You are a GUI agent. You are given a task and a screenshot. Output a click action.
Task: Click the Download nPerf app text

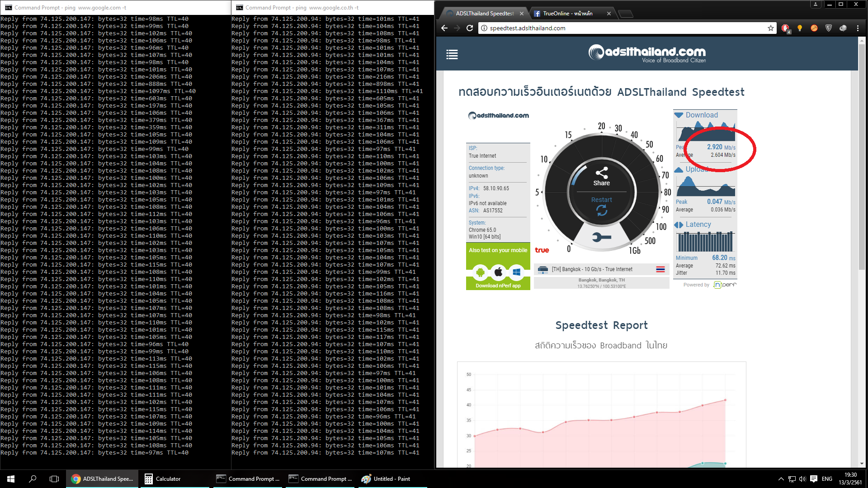(498, 286)
